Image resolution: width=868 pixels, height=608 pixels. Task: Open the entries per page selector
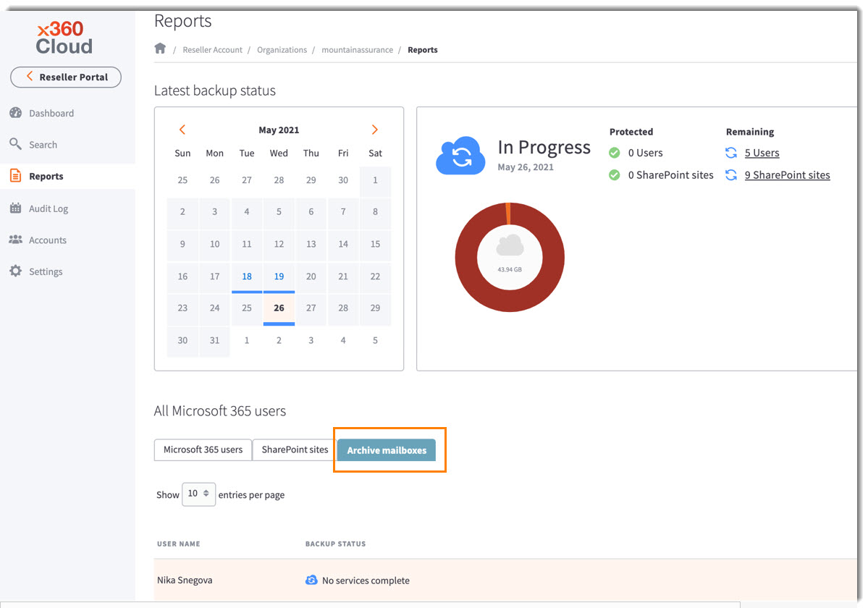(198, 494)
